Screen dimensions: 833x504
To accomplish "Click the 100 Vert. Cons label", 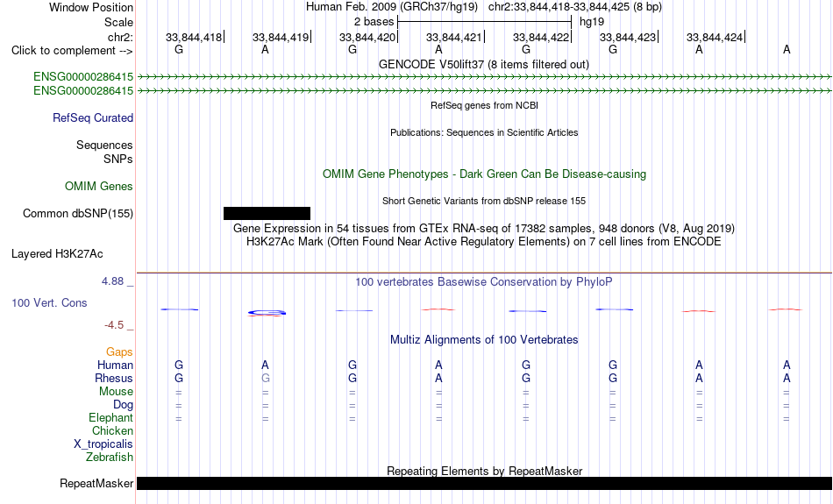I will 49,302.
